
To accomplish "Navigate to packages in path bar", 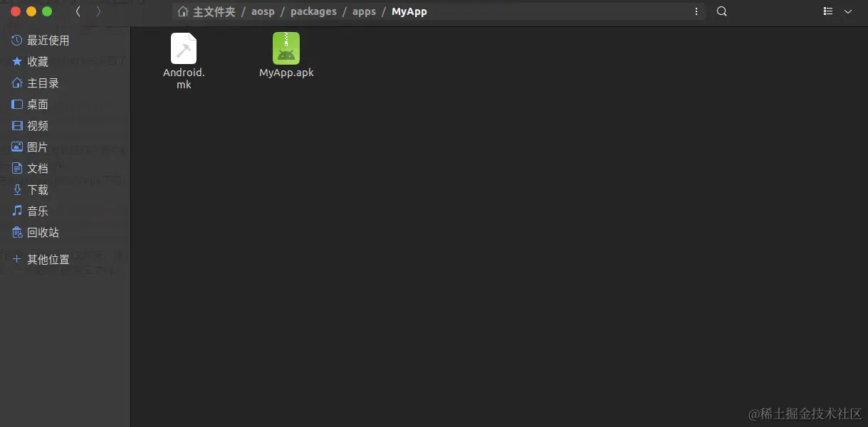I will [x=313, y=12].
